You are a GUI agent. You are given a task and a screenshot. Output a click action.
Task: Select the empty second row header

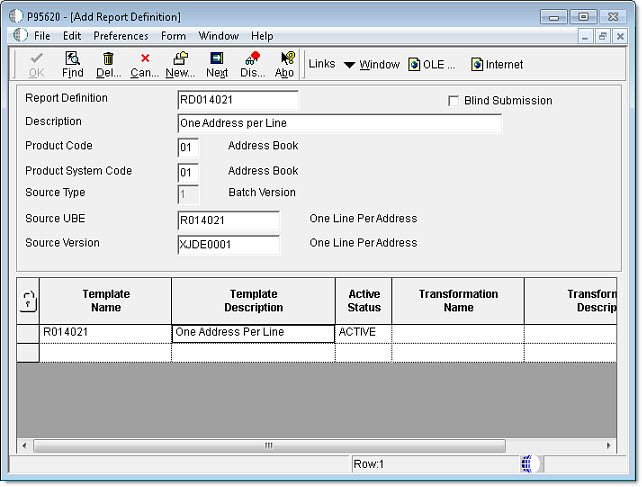click(x=28, y=353)
